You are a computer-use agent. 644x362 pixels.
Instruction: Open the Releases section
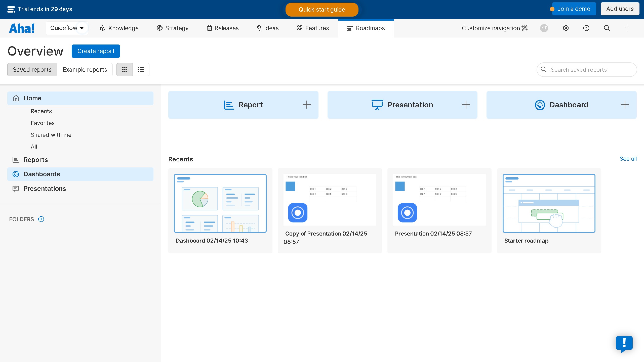point(222,28)
